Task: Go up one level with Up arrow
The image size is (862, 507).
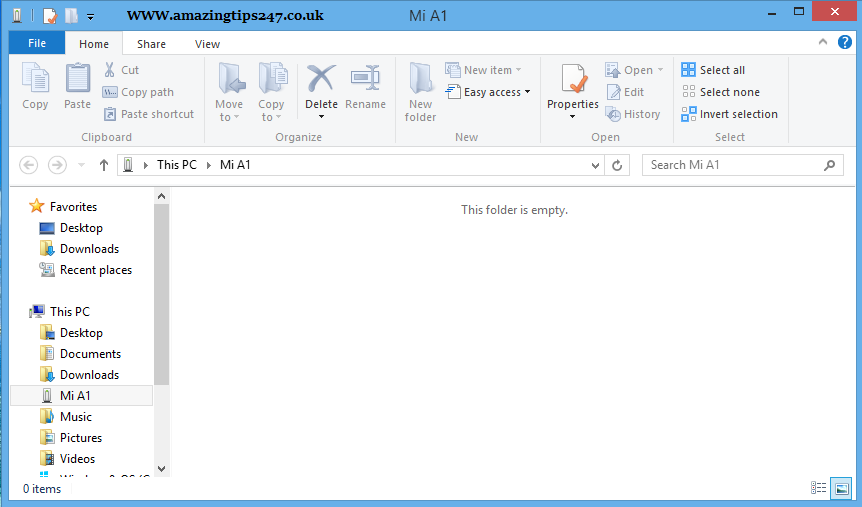Action: tap(103, 165)
